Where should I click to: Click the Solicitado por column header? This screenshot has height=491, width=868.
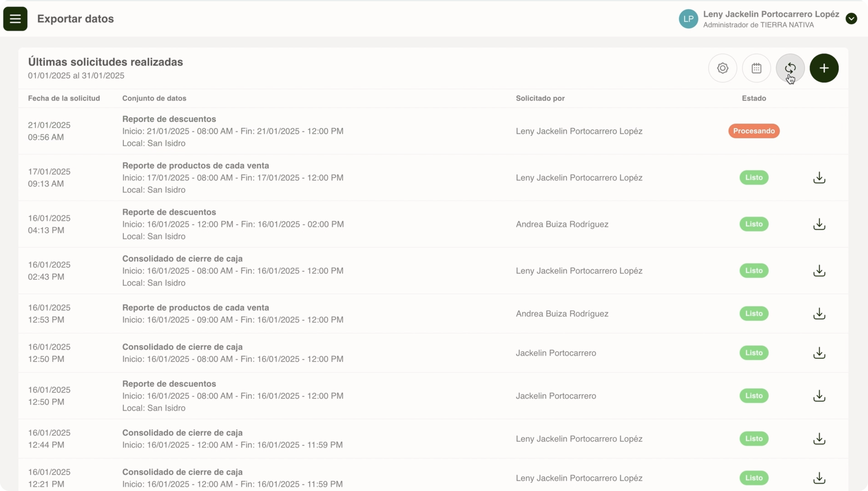[x=540, y=98]
